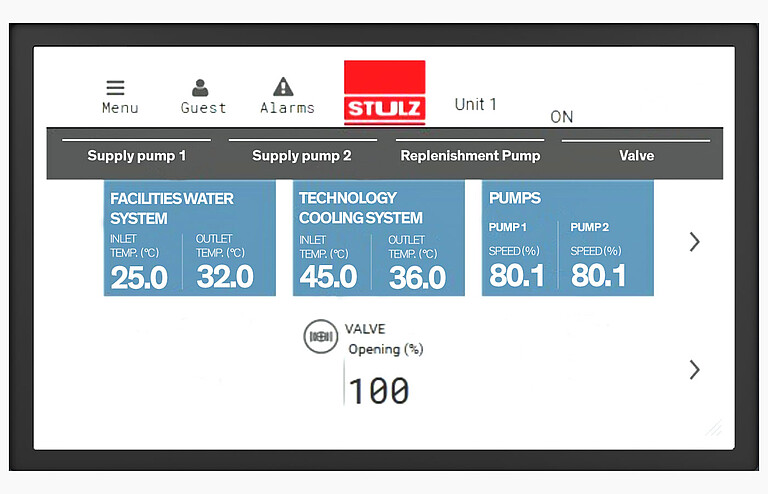
Task: Click facilities outlet temperature 32.0
Action: point(225,277)
